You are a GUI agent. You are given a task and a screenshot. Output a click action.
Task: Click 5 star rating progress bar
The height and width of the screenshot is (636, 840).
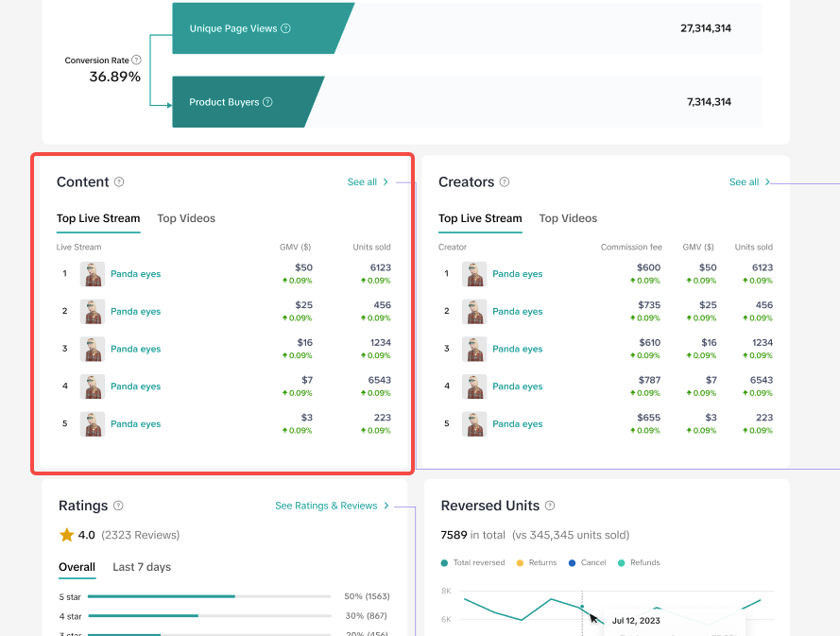tap(208, 596)
